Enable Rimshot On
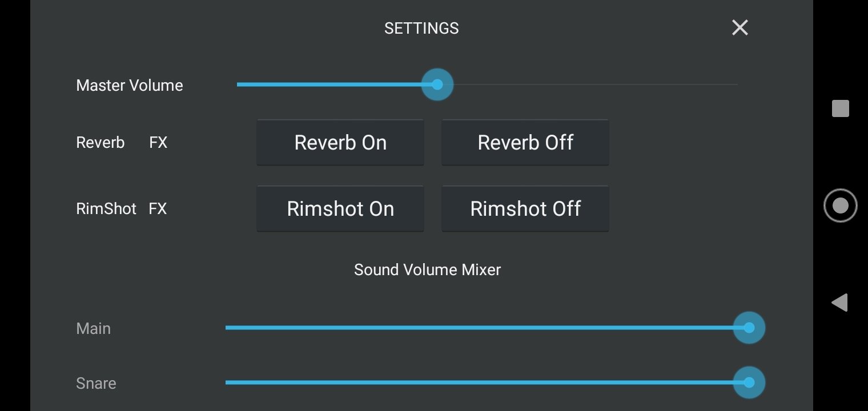868x411 pixels. click(340, 208)
